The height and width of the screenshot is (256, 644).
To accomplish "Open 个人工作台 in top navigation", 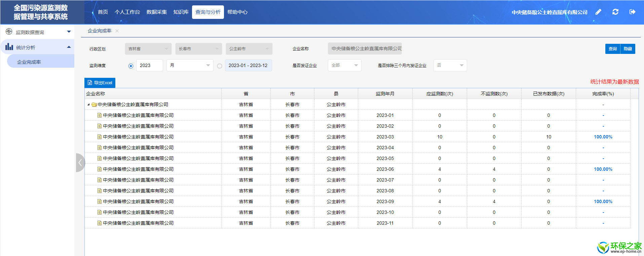I will [127, 12].
